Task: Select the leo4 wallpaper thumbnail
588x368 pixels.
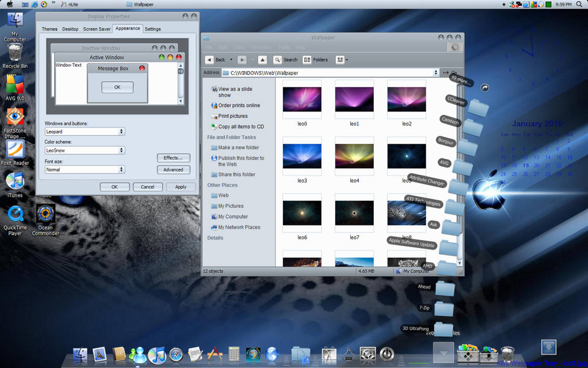Action: 354,155
